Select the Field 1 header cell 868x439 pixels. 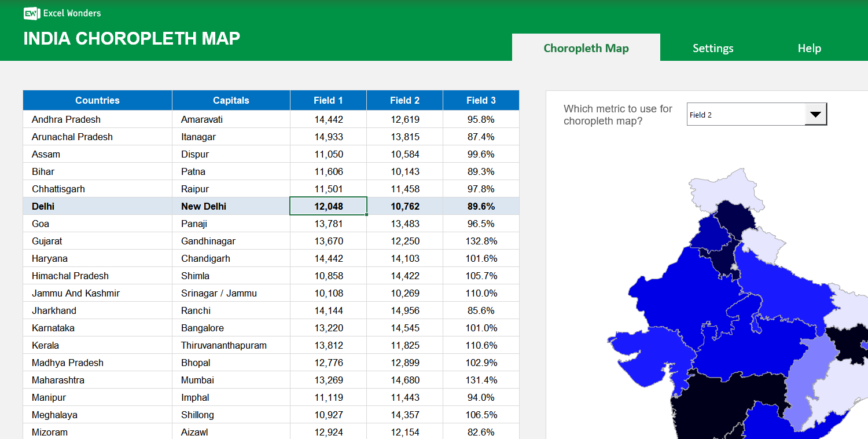328,100
